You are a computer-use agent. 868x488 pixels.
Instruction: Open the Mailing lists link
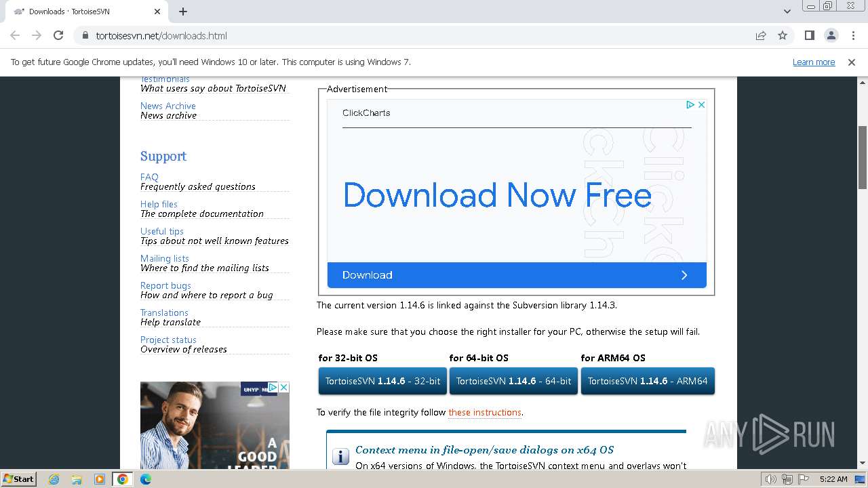click(165, 258)
